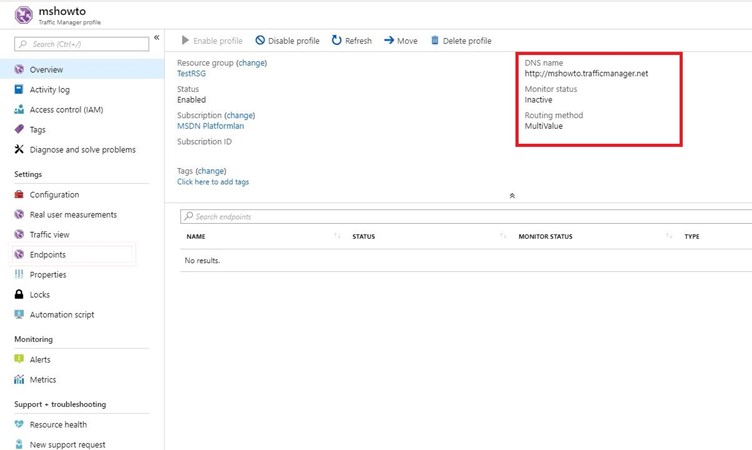Click the Move arrow icon
Image resolution: width=752 pixels, height=450 pixels.
pos(389,41)
